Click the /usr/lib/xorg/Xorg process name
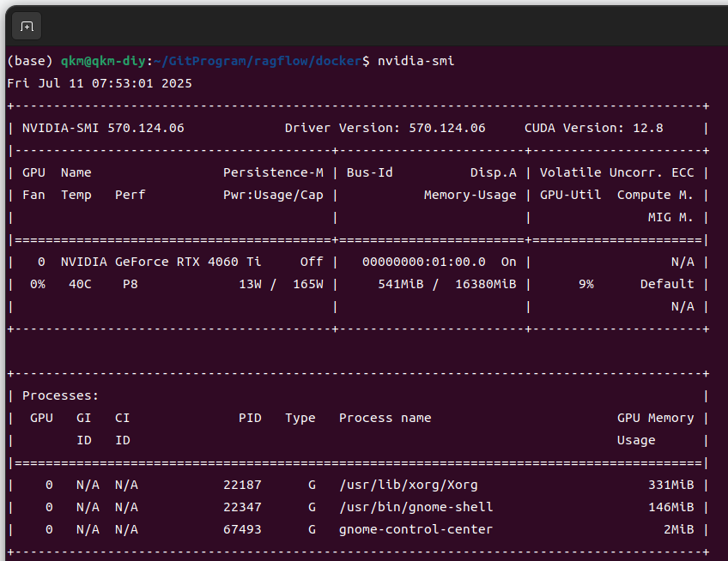This screenshot has height=561, width=728. (x=408, y=486)
